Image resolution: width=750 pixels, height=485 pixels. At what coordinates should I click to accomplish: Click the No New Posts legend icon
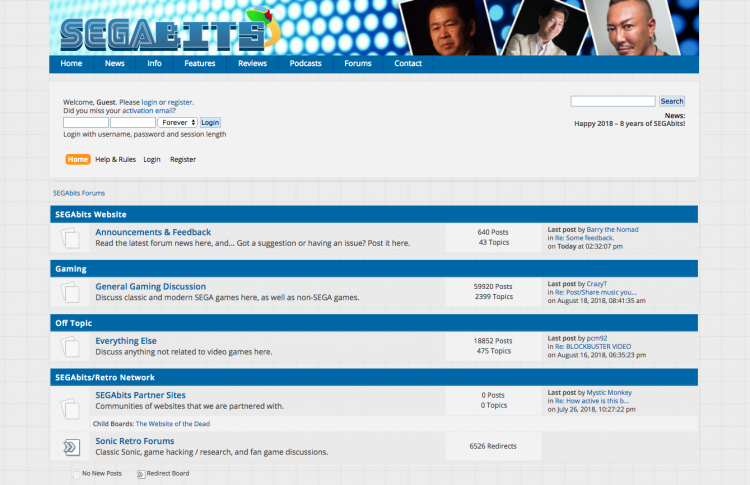76,474
